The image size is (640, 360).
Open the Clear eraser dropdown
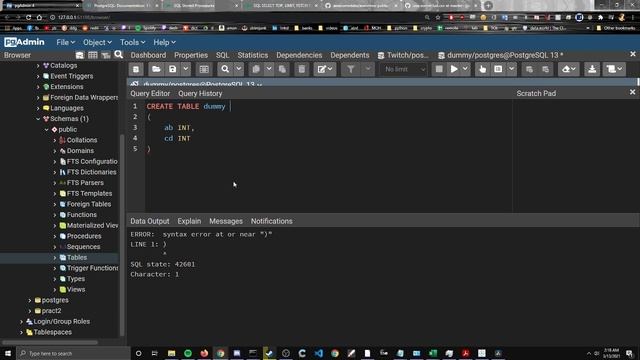tap(569, 69)
